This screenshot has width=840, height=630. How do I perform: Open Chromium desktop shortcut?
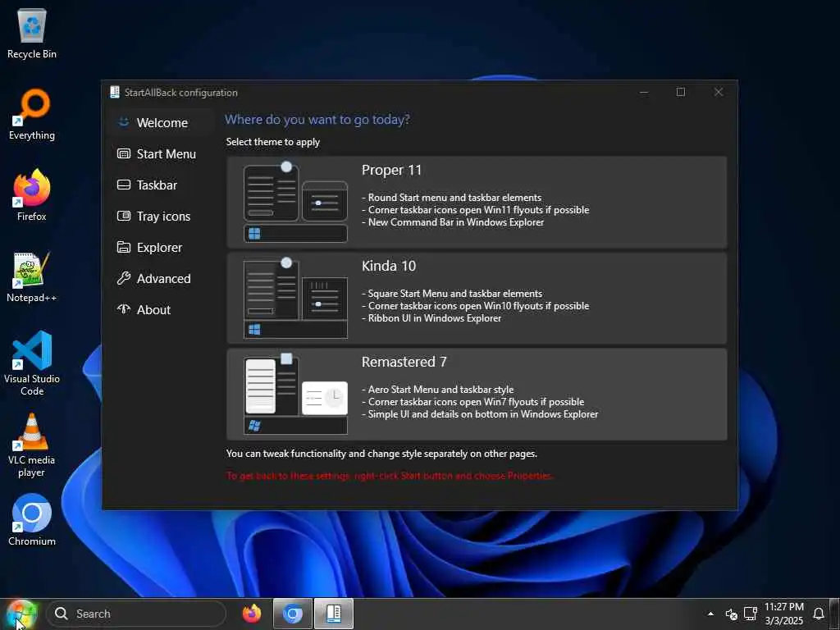click(32, 520)
